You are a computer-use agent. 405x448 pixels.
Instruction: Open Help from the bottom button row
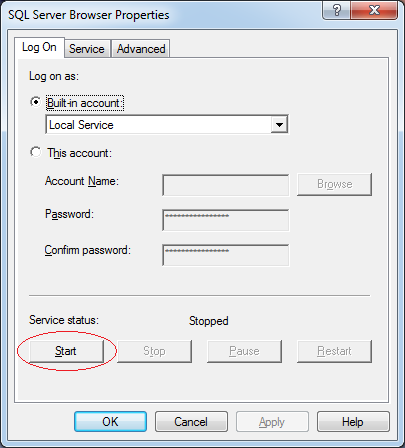[353, 422]
